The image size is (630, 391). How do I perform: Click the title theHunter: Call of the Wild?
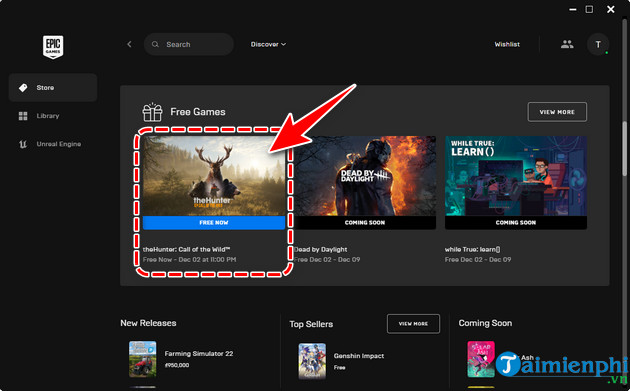click(x=186, y=250)
